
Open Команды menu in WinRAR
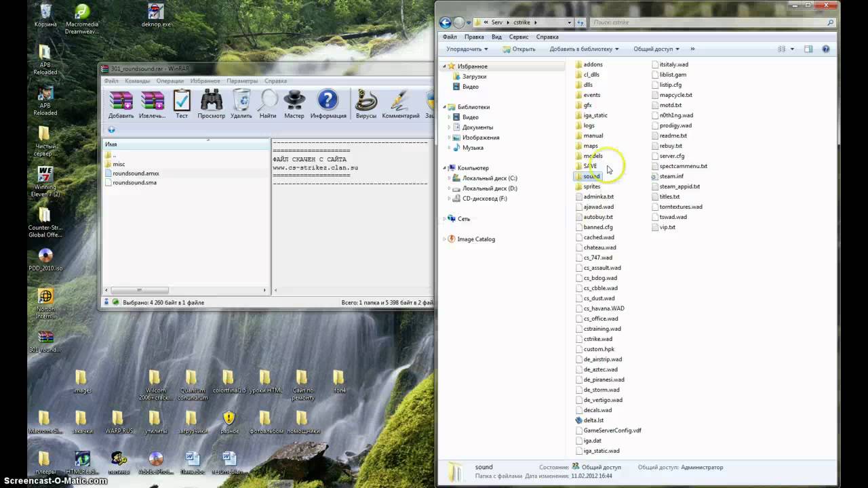[137, 81]
